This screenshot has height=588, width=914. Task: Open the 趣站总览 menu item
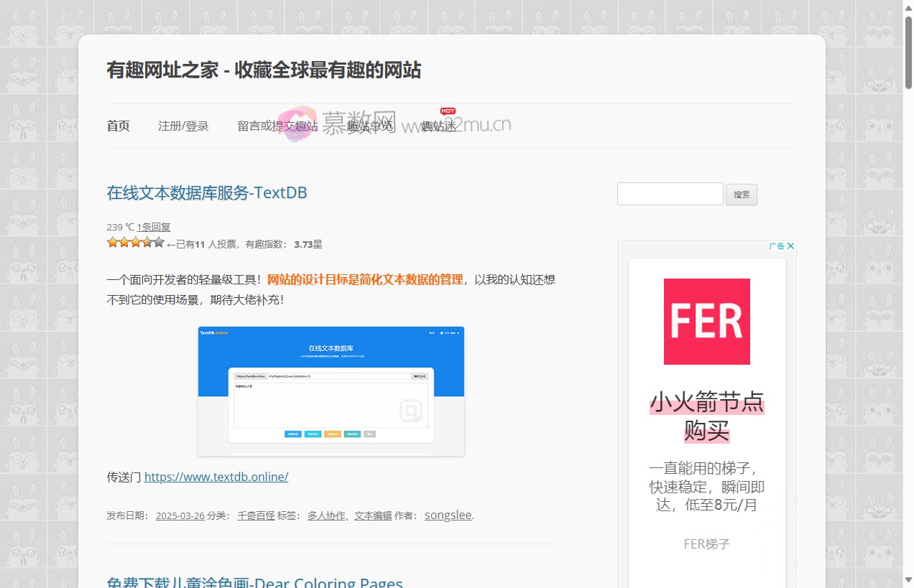(369, 126)
